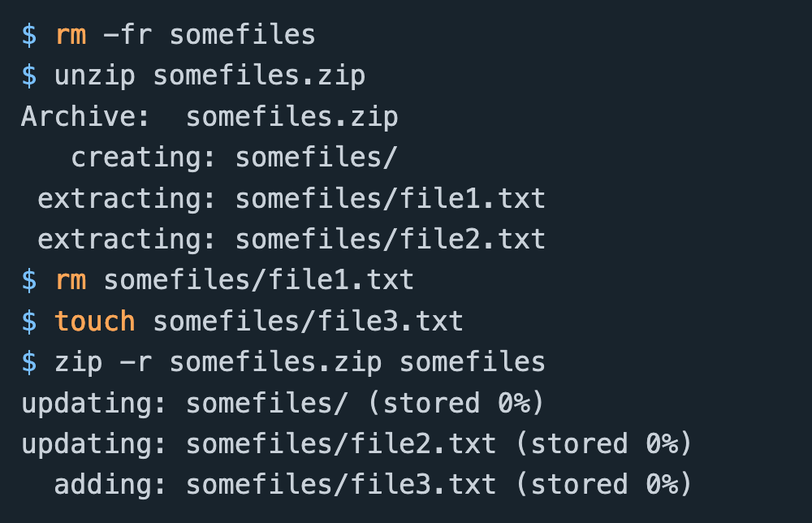The image size is (812, 523).
Task: Click somefiles.zip after unzip command
Action: tap(260, 76)
